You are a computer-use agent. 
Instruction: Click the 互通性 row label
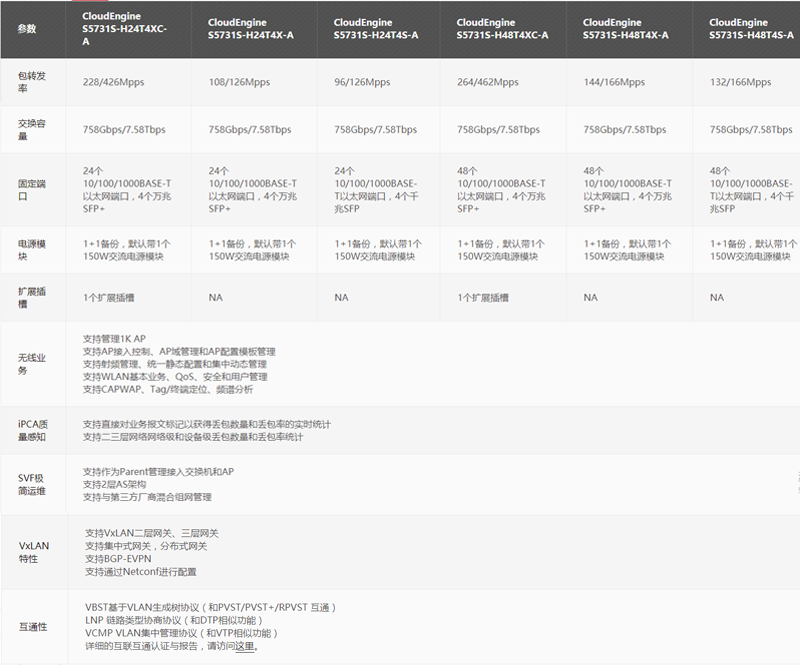31,626
